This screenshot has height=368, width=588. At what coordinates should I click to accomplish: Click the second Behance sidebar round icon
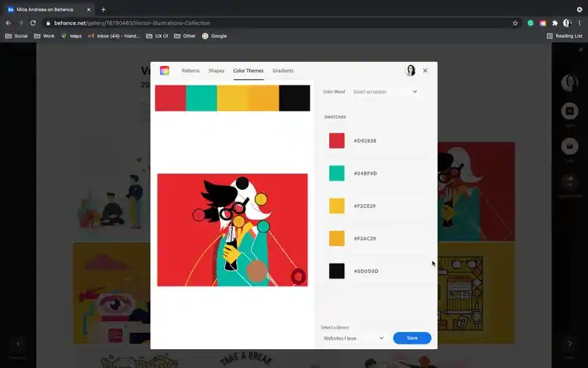[570, 111]
